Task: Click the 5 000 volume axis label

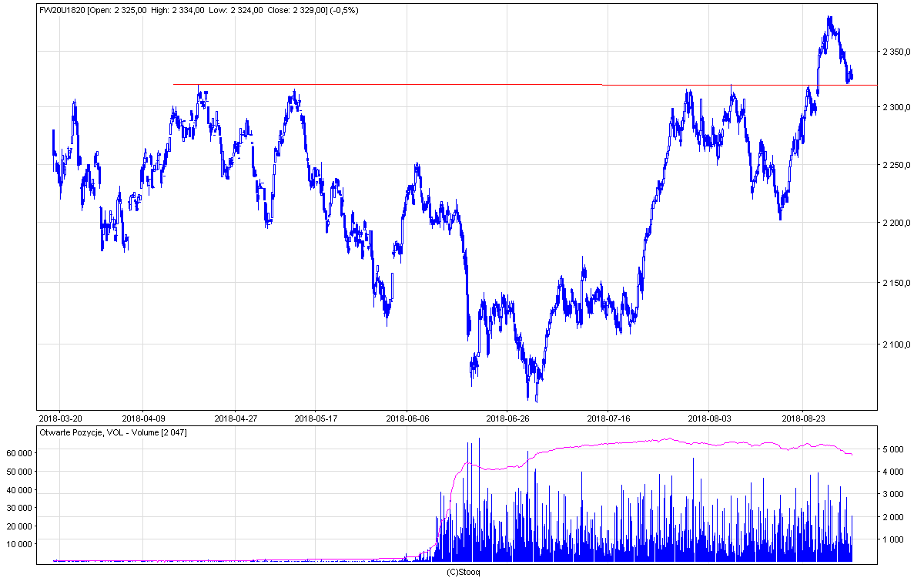Action: coord(893,449)
